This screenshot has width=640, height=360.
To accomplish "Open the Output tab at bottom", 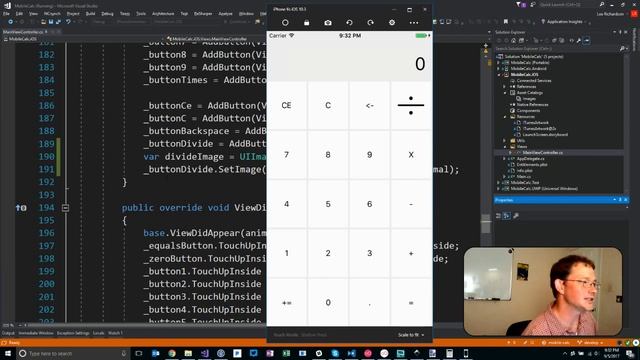I will (7, 333).
